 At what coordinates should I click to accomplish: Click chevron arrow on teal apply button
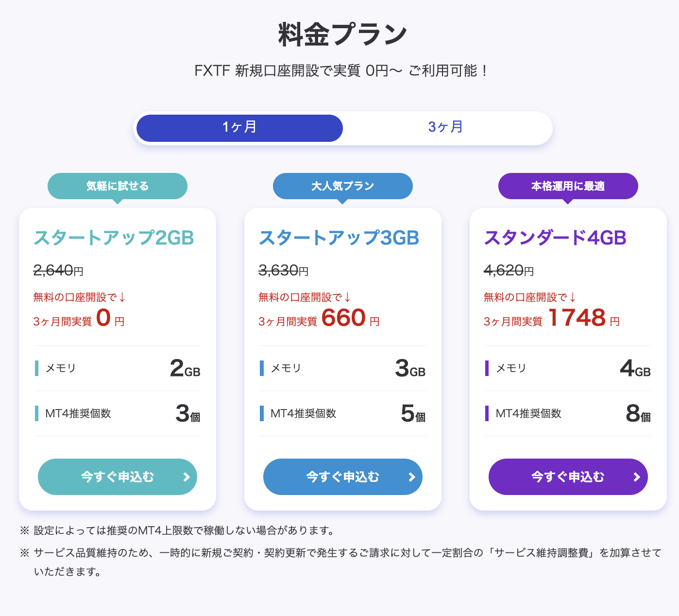point(187,477)
